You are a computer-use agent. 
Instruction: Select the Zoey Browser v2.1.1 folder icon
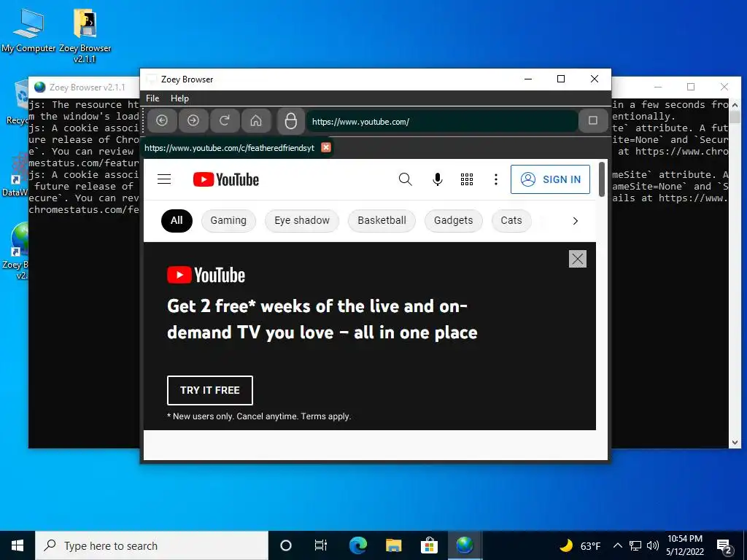click(x=85, y=35)
